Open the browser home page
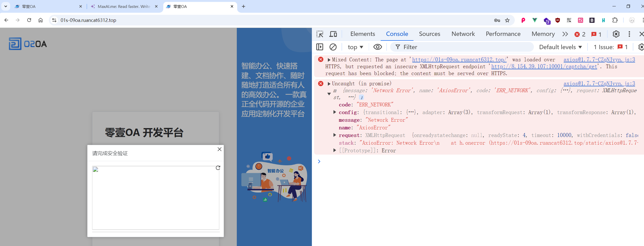 point(40,20)
